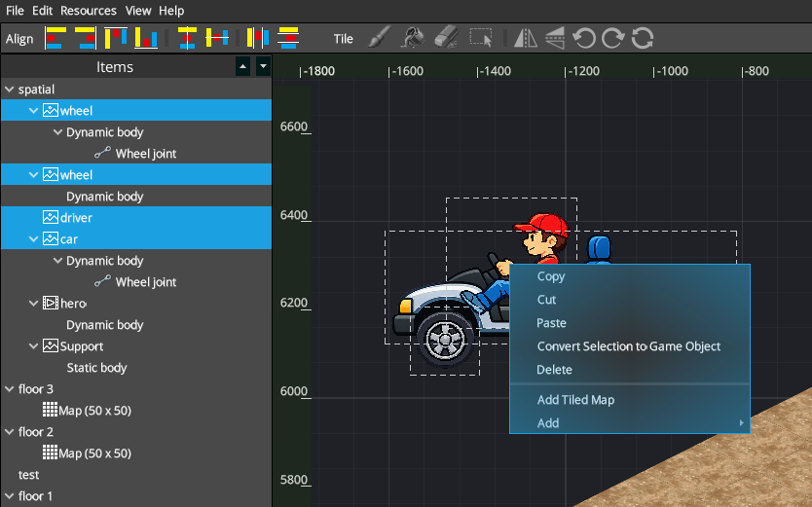
Task: Click the grid icon of floor 3 map
Action: point(51,410)
